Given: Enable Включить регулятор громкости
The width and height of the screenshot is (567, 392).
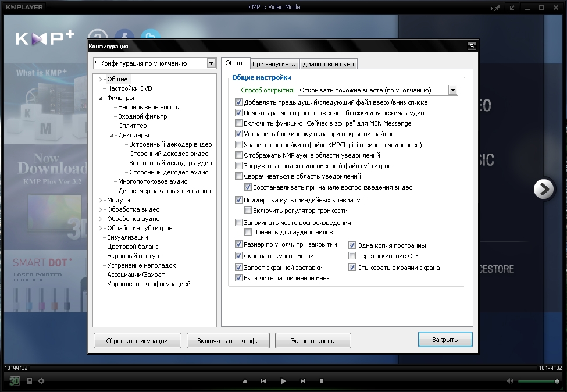Looking at the screenshot, I should pos(248,211).
